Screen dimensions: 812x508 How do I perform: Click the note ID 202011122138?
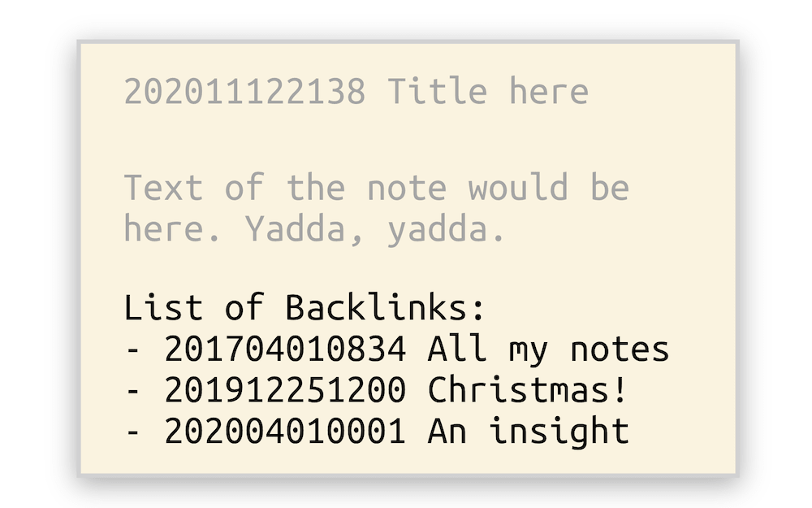click(245, 91)
